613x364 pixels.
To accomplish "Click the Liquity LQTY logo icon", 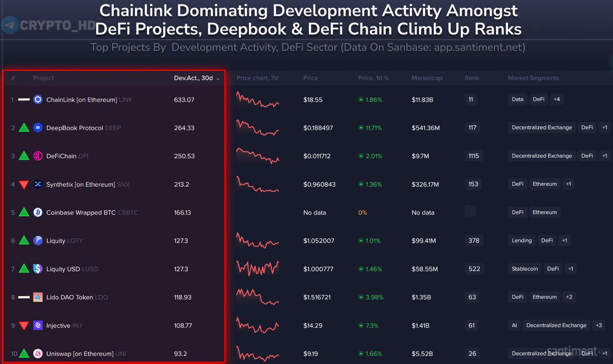I will (x=38, y=241).
